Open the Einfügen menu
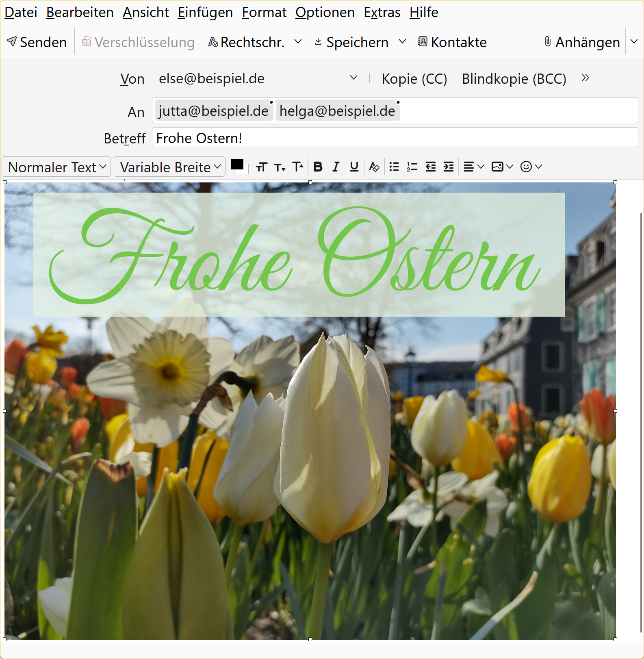This screenshot has height=659, width=644. [205, 12]
